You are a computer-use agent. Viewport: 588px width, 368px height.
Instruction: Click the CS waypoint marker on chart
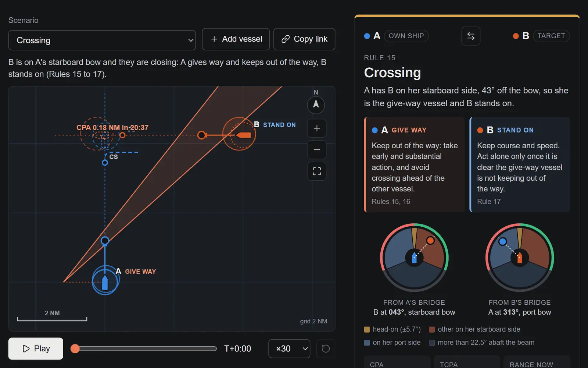click(x=105, y=162)
